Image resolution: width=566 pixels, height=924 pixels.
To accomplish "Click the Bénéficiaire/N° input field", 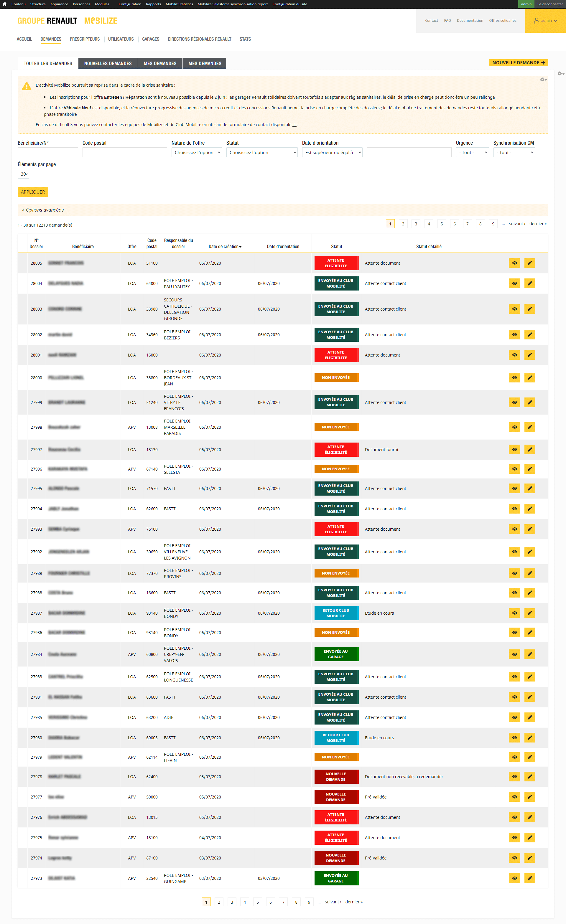I will pyautogui.click(x=48, y=152).
